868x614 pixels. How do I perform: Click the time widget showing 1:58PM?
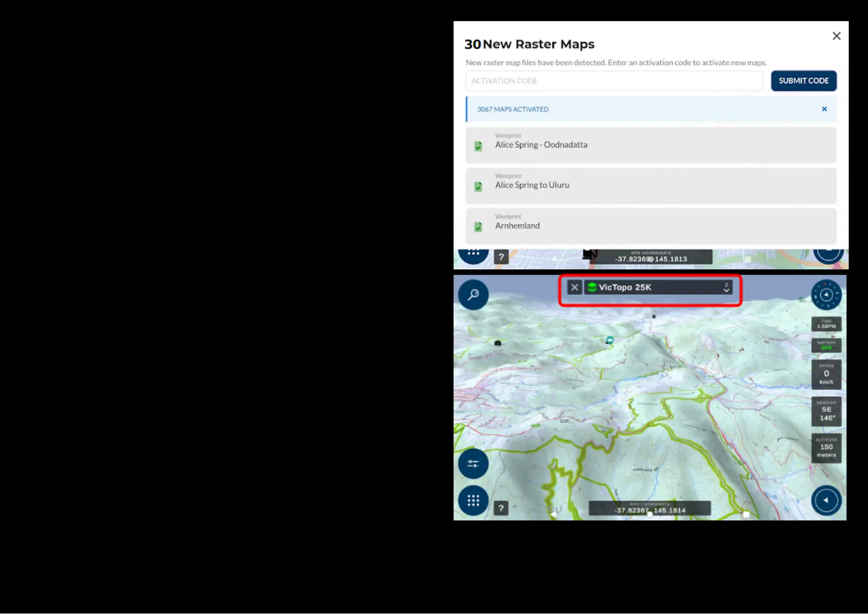[826, 324]
